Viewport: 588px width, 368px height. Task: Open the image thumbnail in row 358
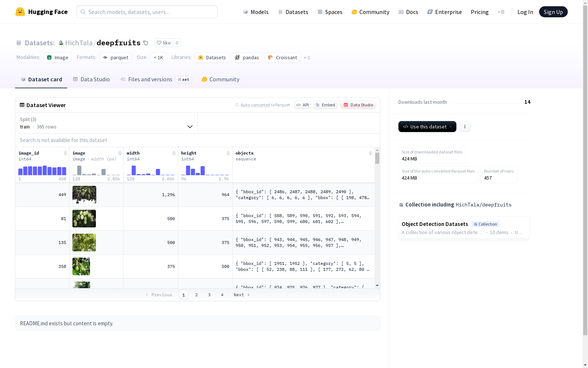tap(81, 266)
